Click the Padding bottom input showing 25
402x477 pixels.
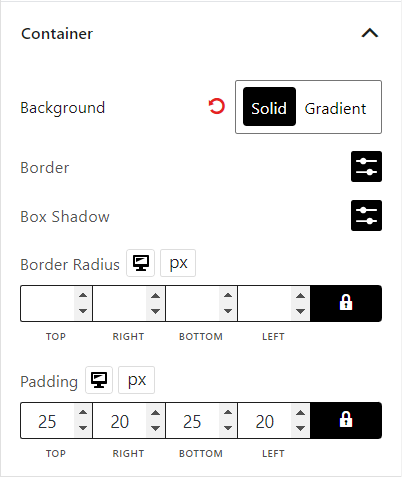pos(192,420)
